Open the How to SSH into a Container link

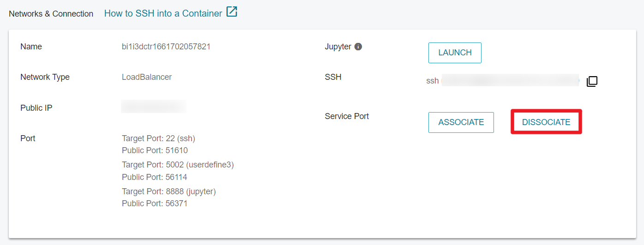click(x=163, y=13)
